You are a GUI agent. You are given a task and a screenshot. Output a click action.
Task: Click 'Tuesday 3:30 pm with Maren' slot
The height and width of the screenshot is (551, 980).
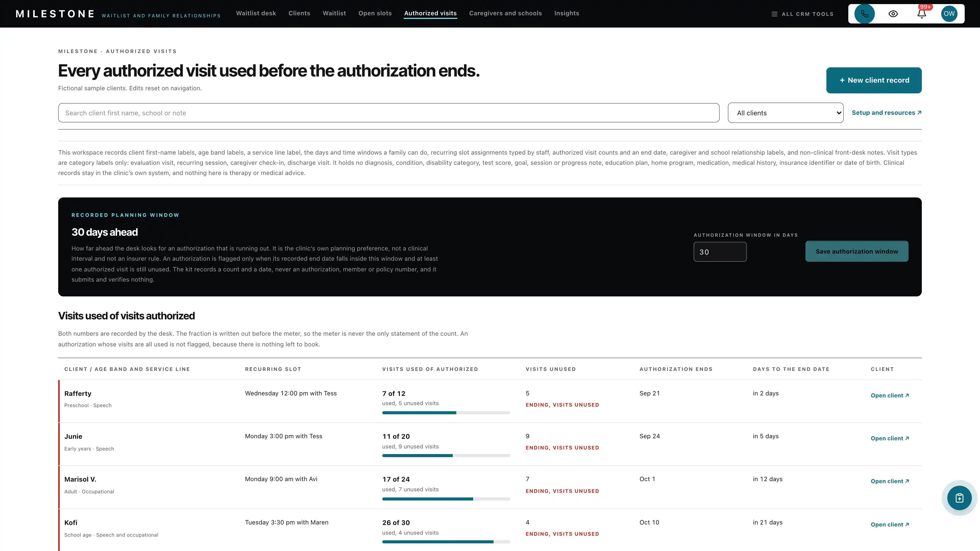coord(286,522)
